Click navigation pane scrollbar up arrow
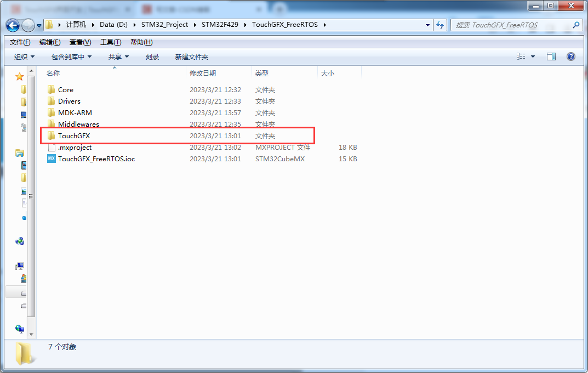588x373 pixels. 31,71
